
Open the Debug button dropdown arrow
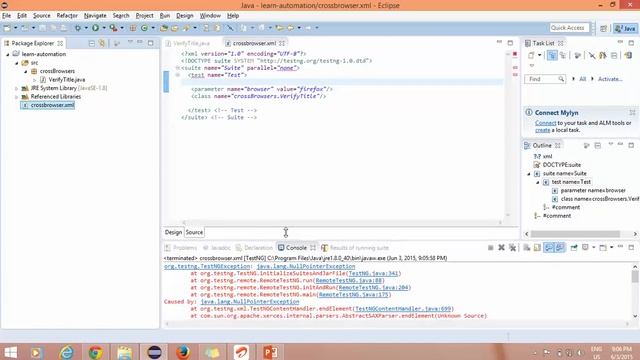[x=86, y=28]
